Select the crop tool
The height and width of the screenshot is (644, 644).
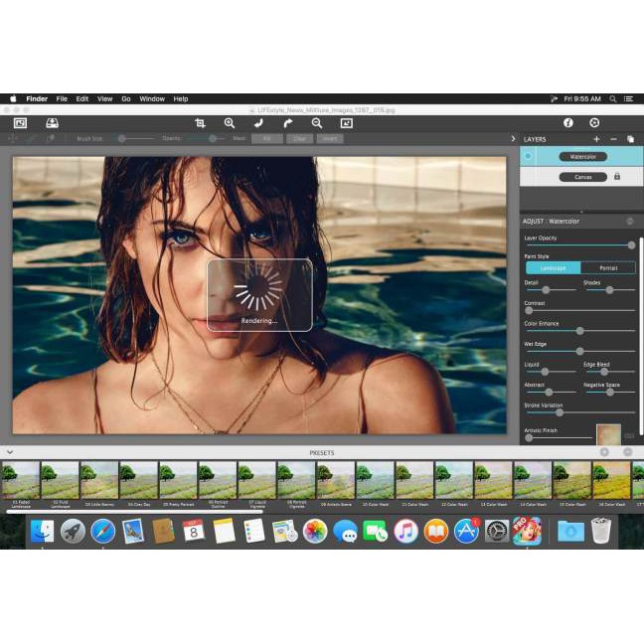pos(200,123)
